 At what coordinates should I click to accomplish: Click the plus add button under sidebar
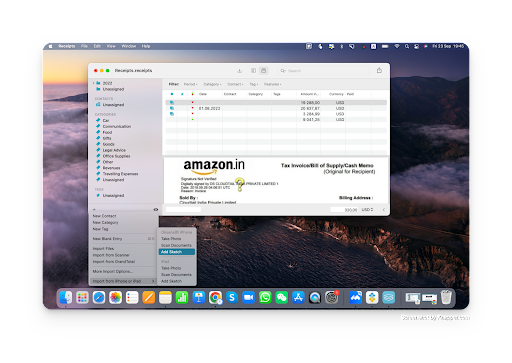[94, 209]
